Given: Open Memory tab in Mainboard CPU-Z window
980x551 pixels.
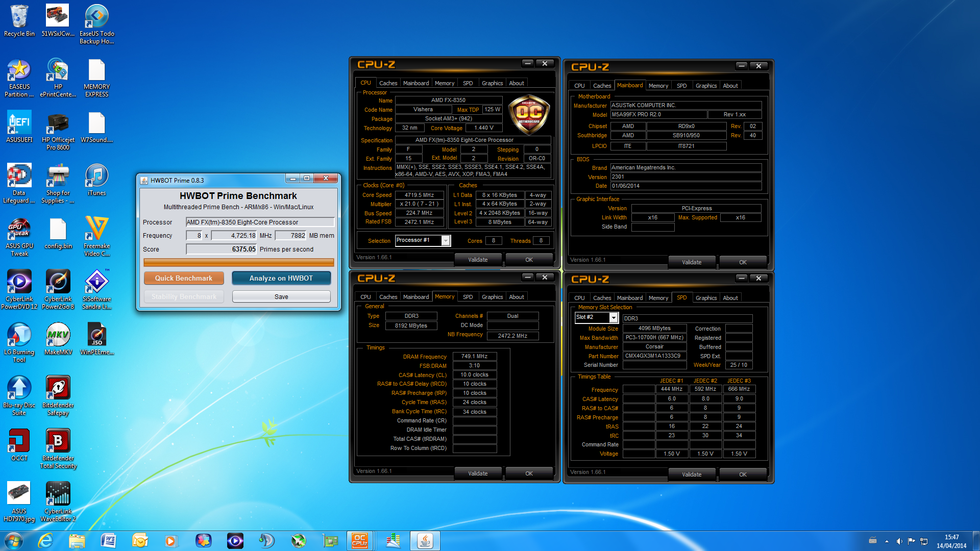Looking at the screenshot, I should click(x=658, y=86).
